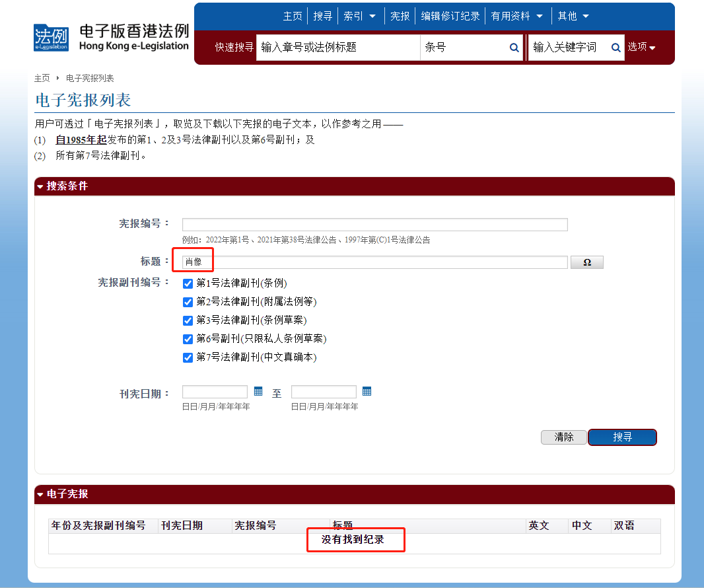Follow the 主页 breadcrumb link
Viewport: 704px width, 588px height.
[x=42, y=78]
